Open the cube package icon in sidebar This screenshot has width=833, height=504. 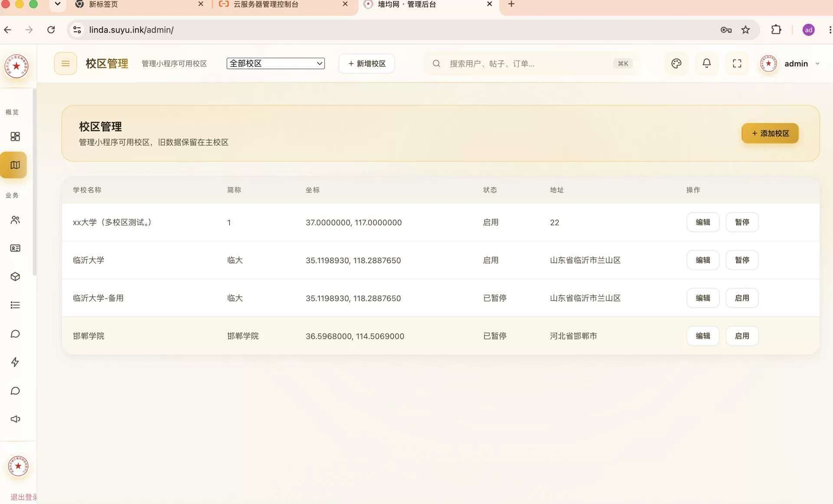(15, 277)
